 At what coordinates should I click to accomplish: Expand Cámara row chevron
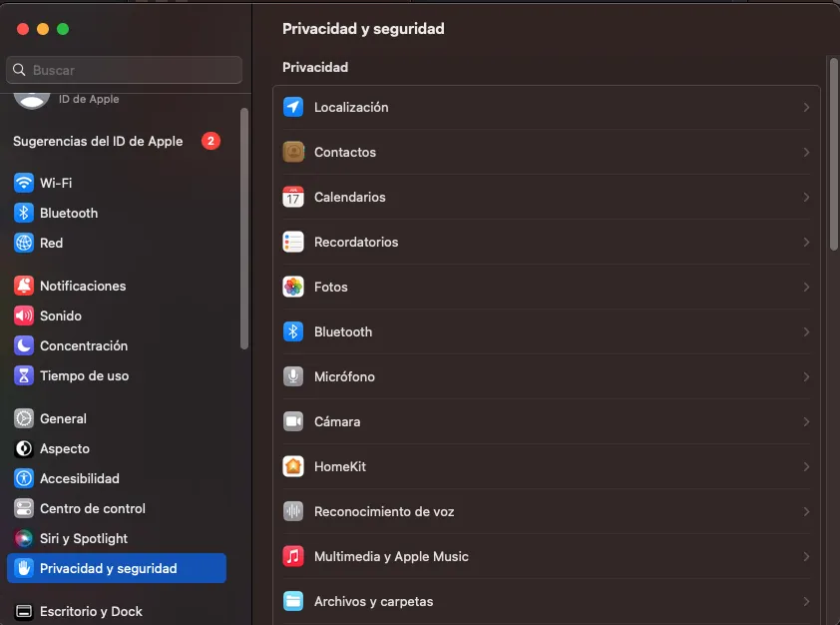click(806, 422)
